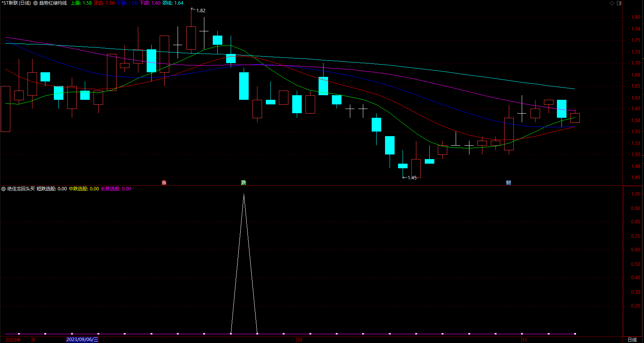Click the 长跌选股: 0.00 value
The height and width of the screenshot is (343, 644).
click(116, 189)
